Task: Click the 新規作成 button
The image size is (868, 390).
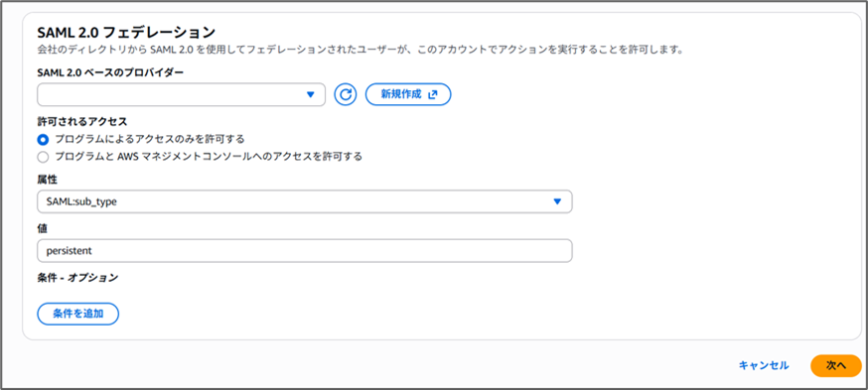Action: [408, 94]
